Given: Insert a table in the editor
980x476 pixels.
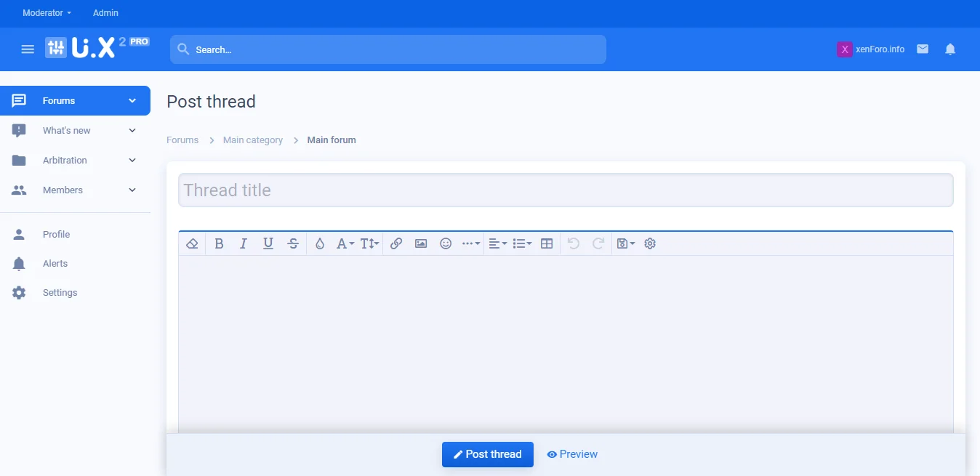Looking at the screenshot, I should coord(547,244).
